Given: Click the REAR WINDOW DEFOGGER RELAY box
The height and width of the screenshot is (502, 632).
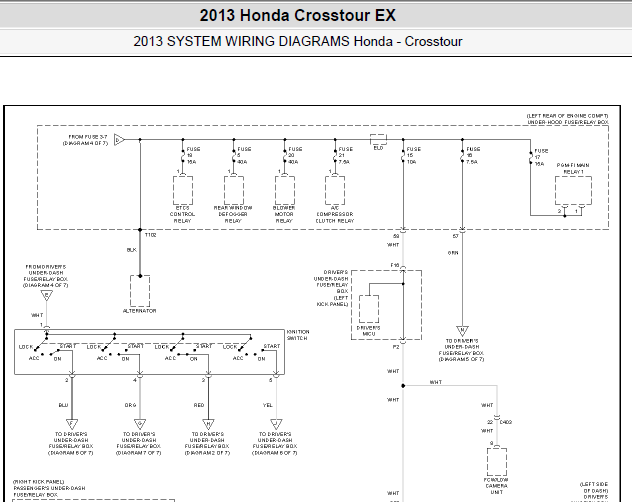Looking at the screenshot, I should 234,190.
